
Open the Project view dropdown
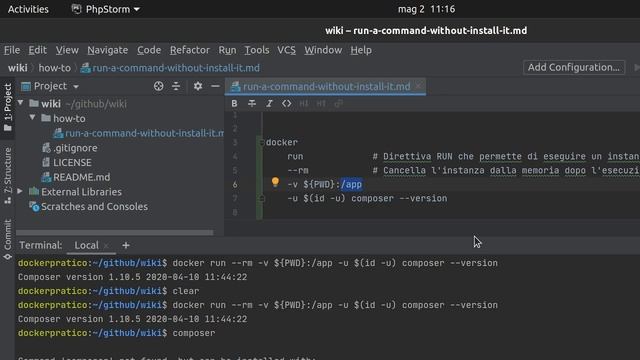[x=76, y=87]
